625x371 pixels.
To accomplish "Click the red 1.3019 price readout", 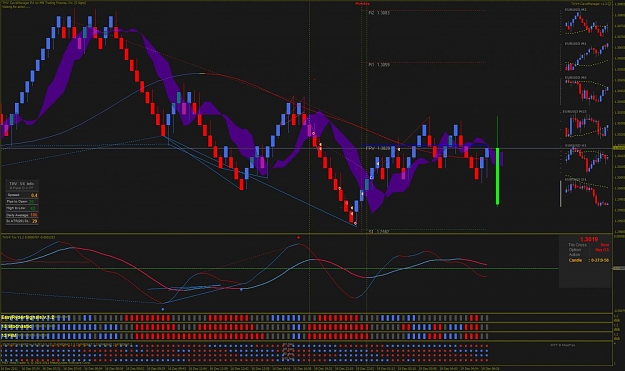I will 589,239.
